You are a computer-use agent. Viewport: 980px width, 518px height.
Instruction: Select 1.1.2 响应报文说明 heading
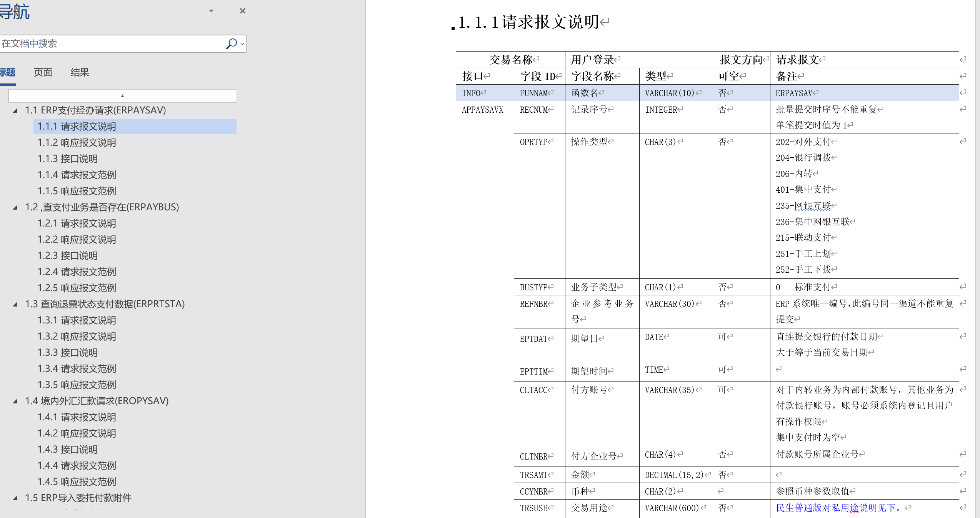pos(77,143)
